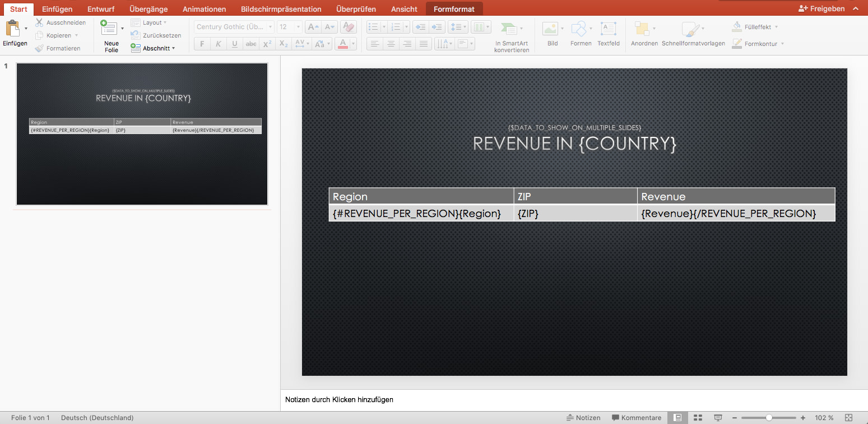
Task: Decrease list indent level
Action: tap(421, 27)
